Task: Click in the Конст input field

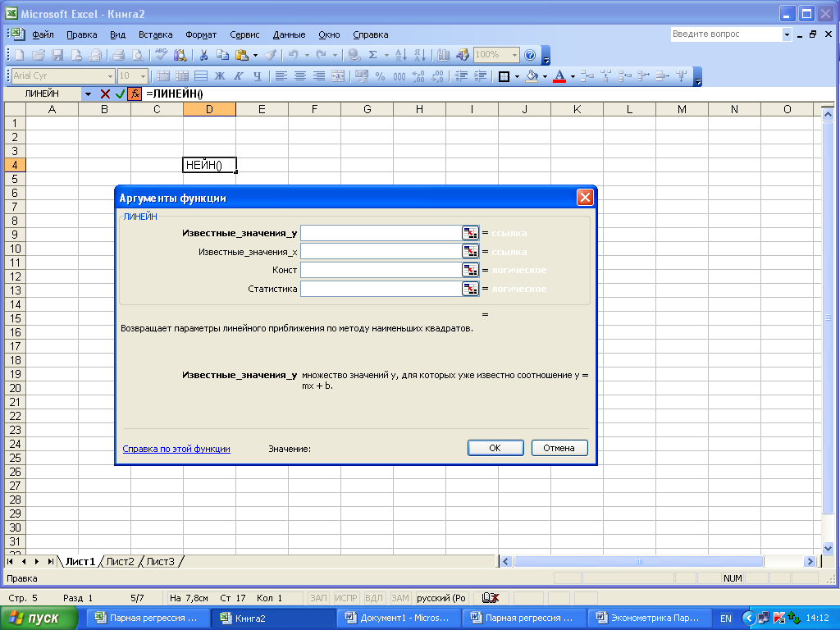Action: point(381,270)
